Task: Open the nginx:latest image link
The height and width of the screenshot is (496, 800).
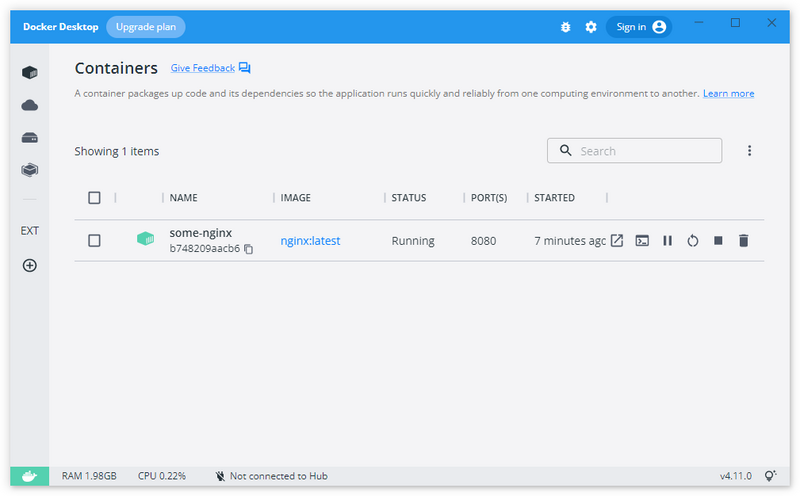Action: [x=310, y=241]
